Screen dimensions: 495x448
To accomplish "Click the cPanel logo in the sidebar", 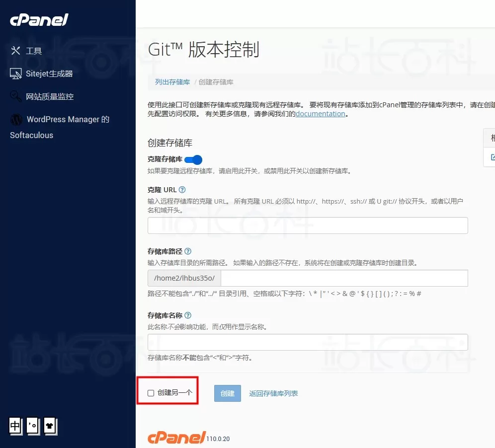I will coord(38,20).
